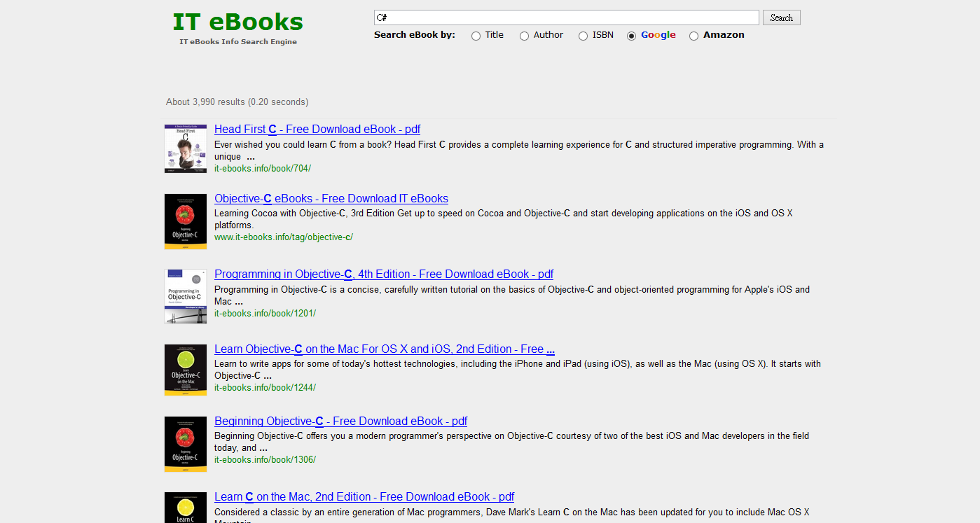Click the it-ebooks.info/book/1306/ URL text
Screen dimensions: 980x523
pyautogui.click(x=265, y=460)
